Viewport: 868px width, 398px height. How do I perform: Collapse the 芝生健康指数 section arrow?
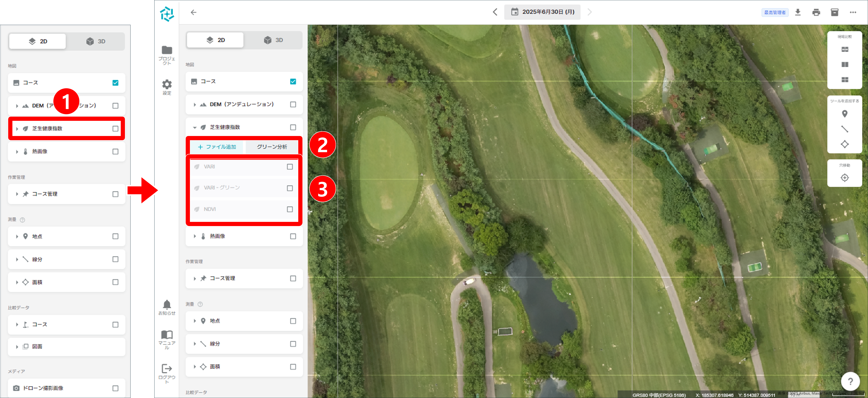(195, 128)
